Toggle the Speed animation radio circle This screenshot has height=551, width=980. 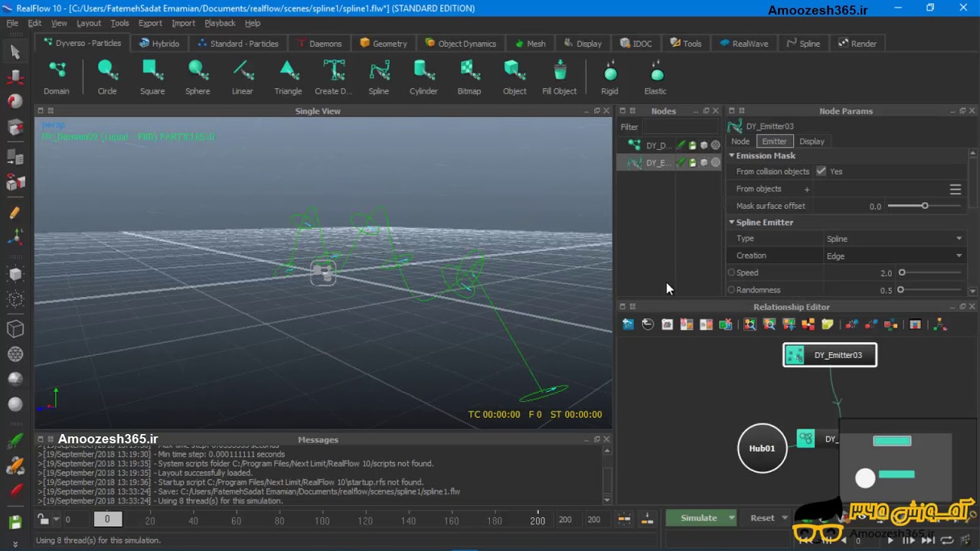(731, 272)
